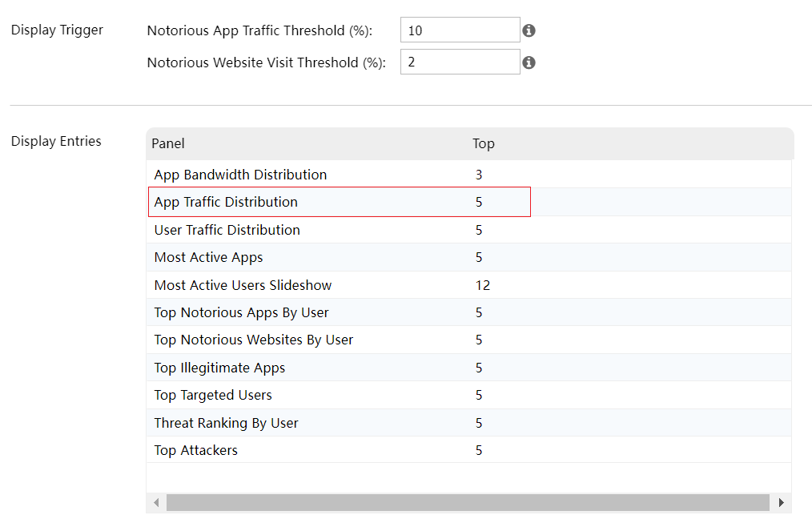Edit Notorious App Traffic Threshold field
This screenshot has height=519, width=812.
click(460, 30)
